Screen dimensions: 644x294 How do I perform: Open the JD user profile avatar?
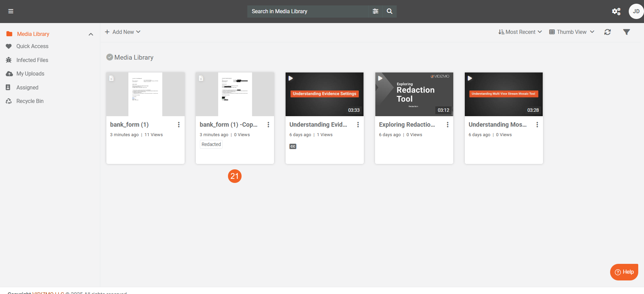[636, 11]
